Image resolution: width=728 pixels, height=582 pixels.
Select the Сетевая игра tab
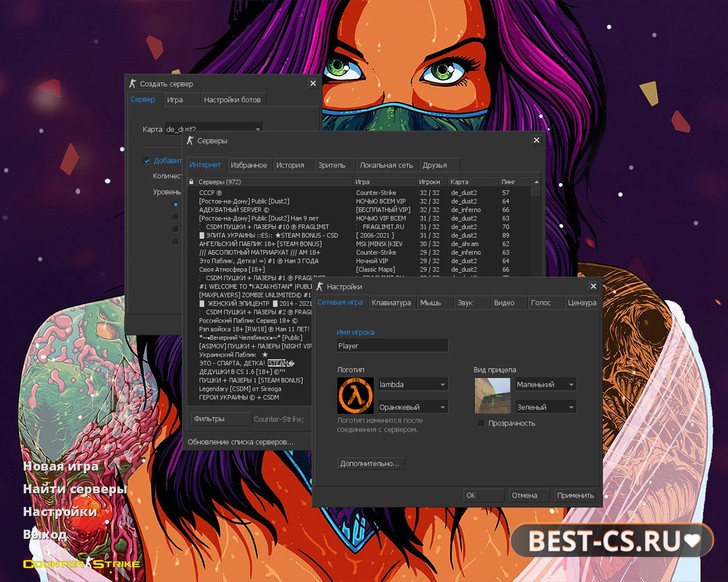340,302
